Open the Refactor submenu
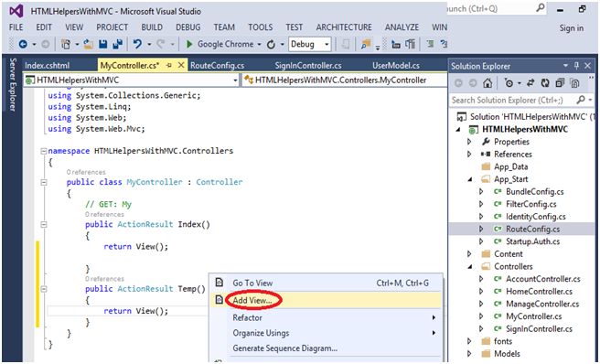Screen dimensions: 600x364 pos(326,317)
